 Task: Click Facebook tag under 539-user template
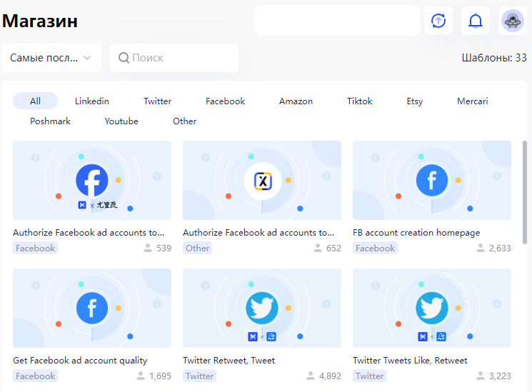(x=35, y=248)
